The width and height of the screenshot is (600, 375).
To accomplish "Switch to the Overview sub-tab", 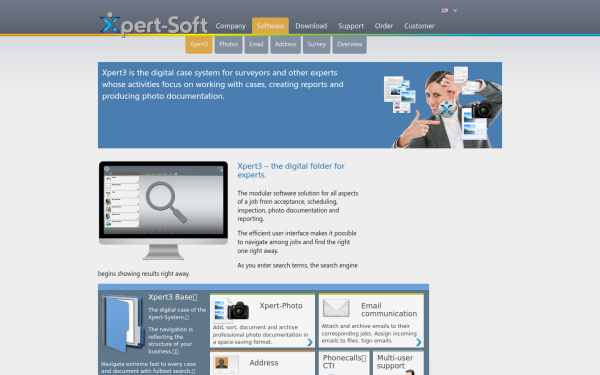I will pos(349,44).
